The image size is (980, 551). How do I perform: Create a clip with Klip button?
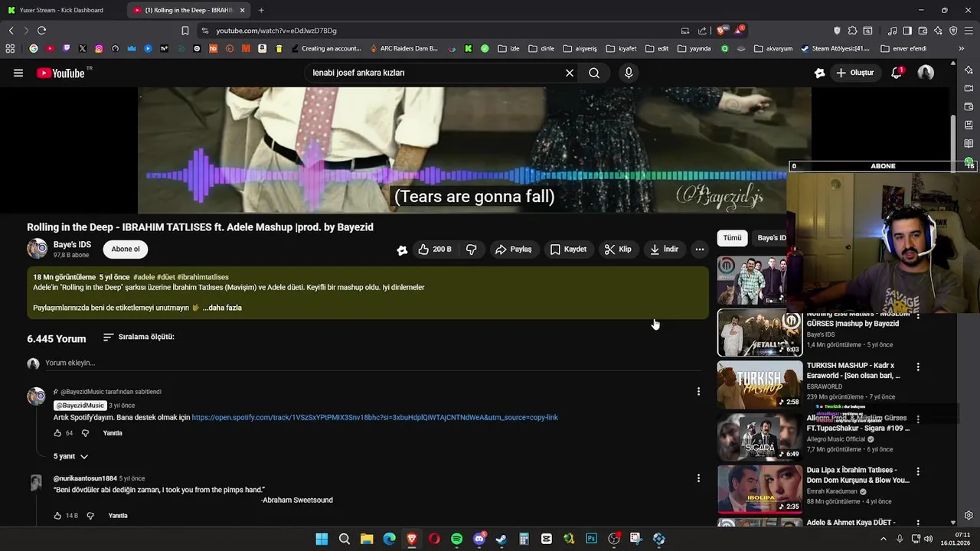click(618, 249)
